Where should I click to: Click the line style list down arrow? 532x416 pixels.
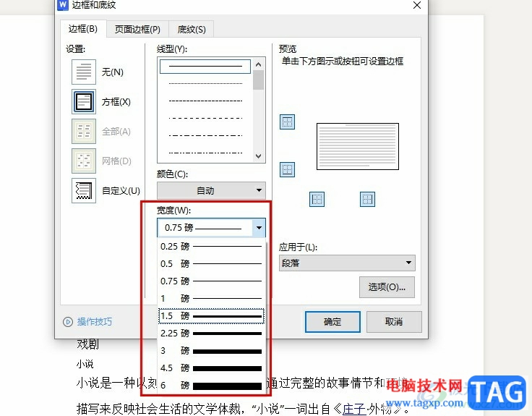click(259, 156)
